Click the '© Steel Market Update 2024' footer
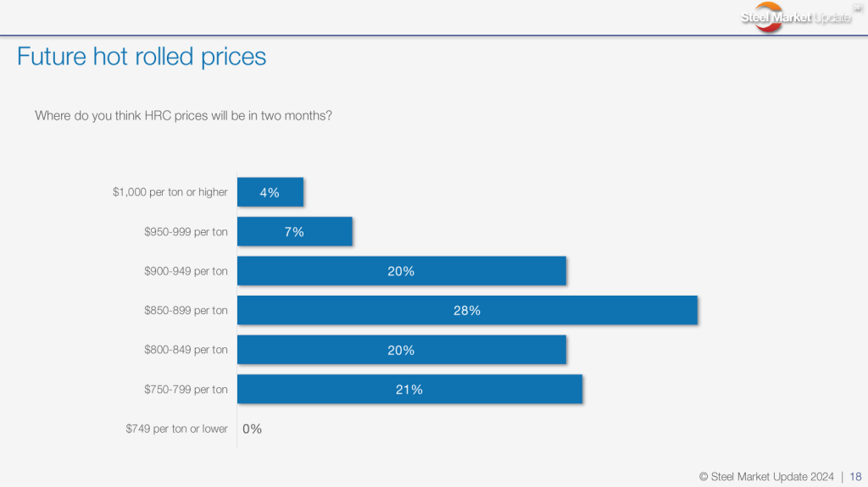This screenshot has width=868, height=487. pyautogui.click(x=766, y=476)
